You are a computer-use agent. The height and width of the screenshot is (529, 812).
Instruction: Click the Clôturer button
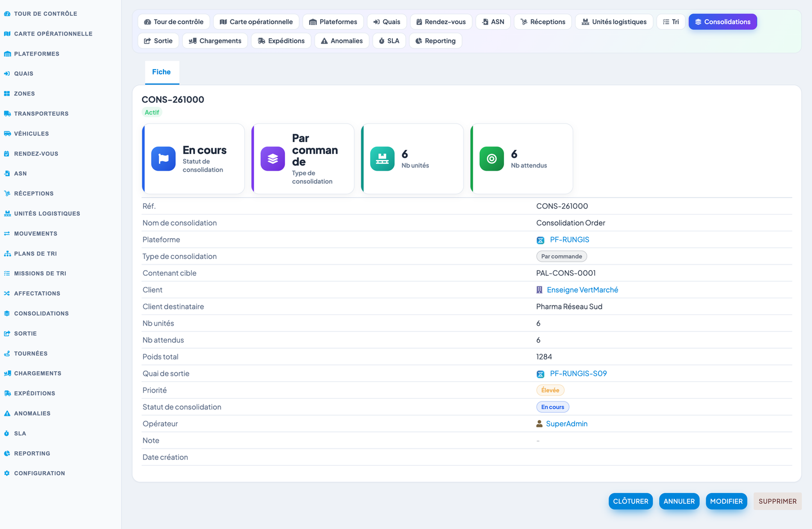(630, 501)
